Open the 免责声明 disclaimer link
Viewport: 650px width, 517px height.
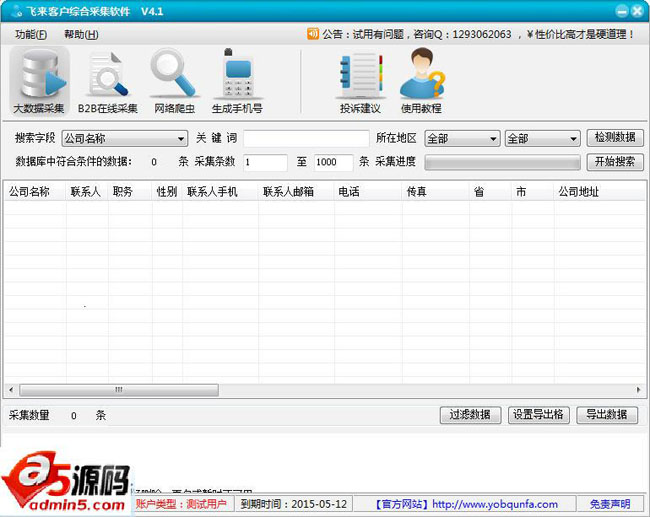[610, 504]
